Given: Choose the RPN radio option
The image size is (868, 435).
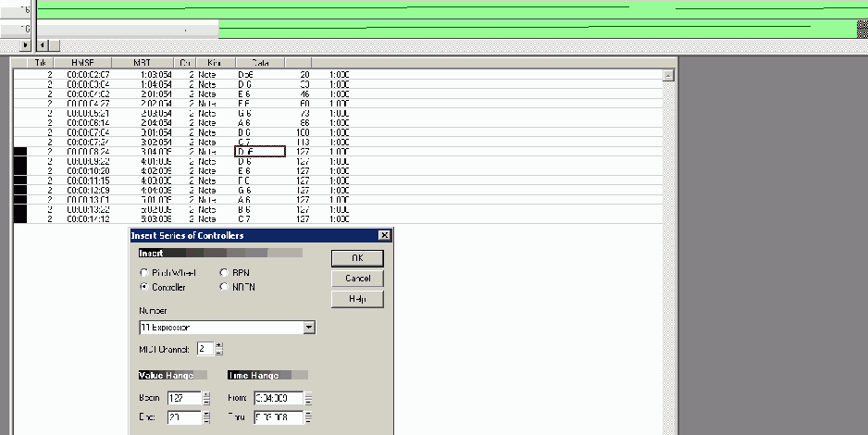Looking at the screenshot, I should click(x=223, y=273).
